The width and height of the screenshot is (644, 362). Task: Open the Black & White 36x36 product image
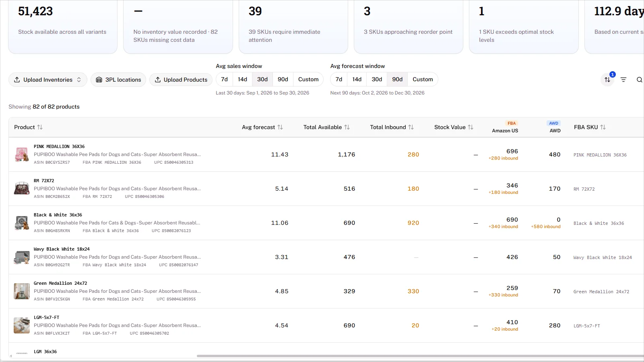point(22,223)
